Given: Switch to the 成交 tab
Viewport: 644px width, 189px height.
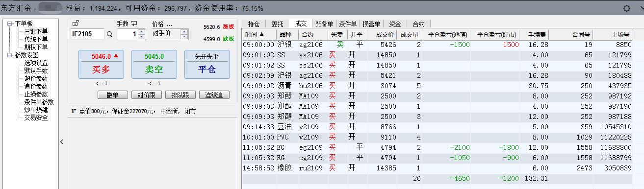Looking at the screenshot, I should coord(300,23).
